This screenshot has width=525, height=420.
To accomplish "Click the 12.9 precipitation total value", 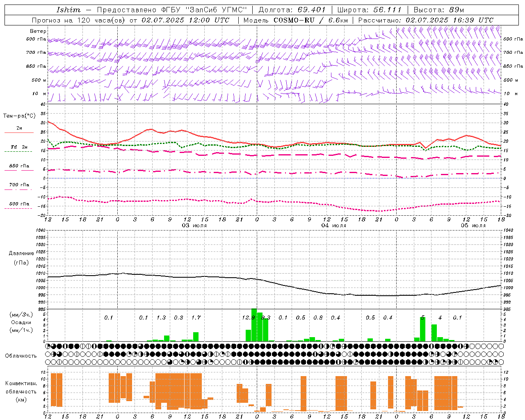I will pos(248,317).
